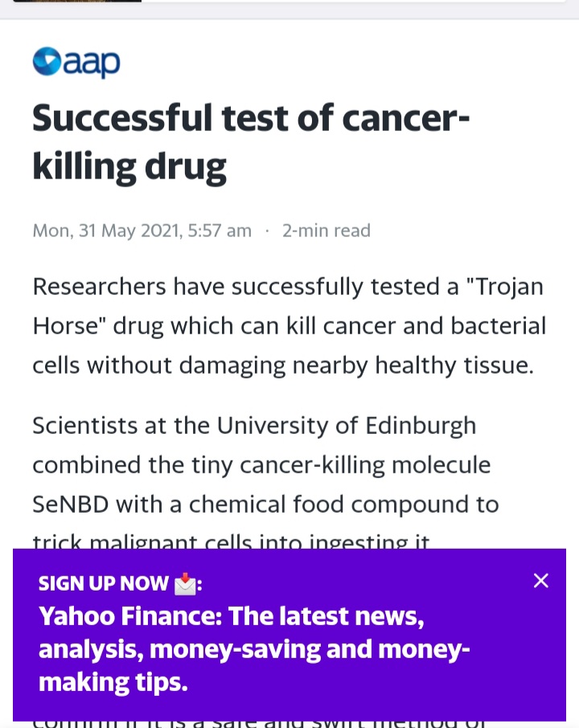Click the 5:57 am time stamp
Viewport: 579px width, 728px height.
(220, 231)
